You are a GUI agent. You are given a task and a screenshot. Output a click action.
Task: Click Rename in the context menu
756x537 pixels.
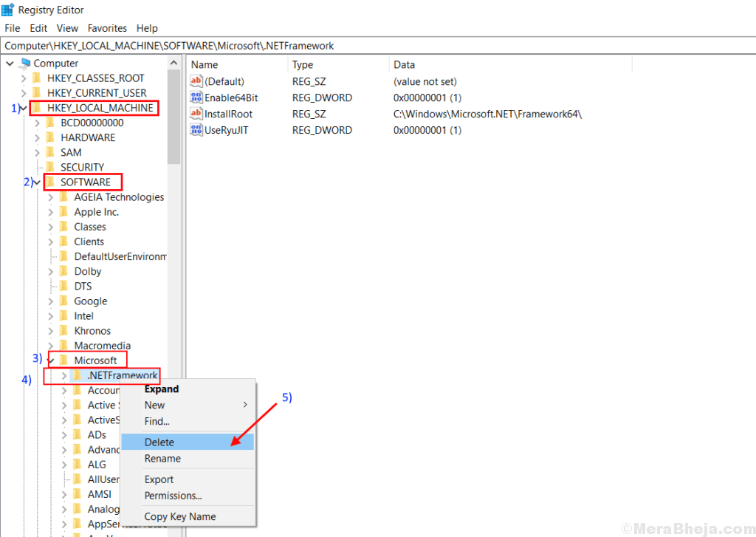click(163, 458)
